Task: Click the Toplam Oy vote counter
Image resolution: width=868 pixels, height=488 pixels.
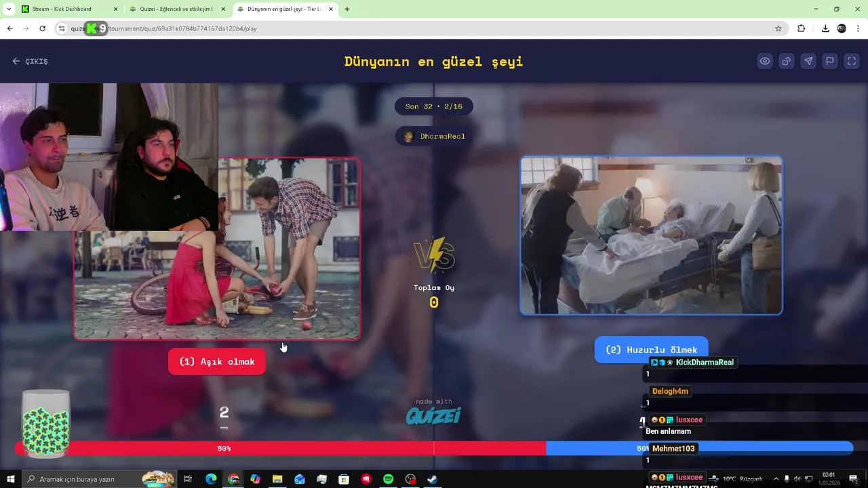Action: click(x=434, y=296)
